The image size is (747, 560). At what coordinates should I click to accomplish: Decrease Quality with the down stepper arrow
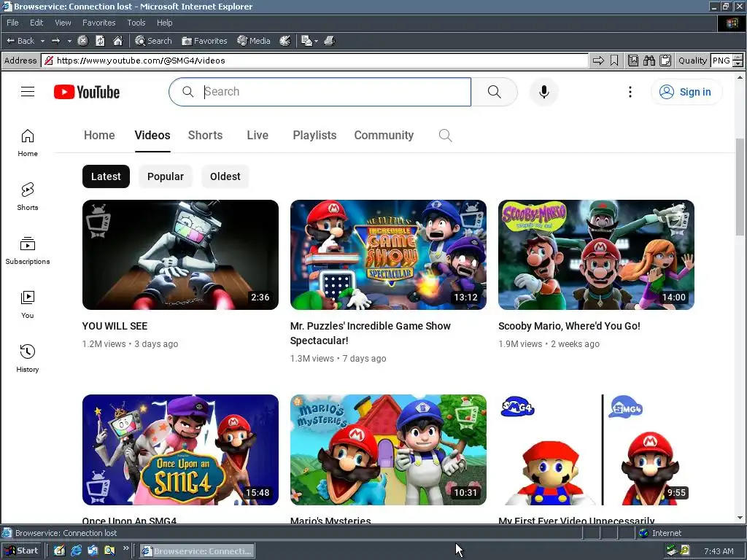click(x=738, y=64)
